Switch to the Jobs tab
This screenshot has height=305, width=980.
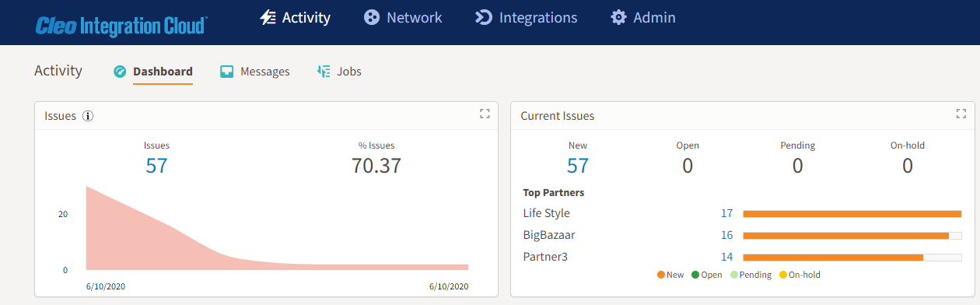339,72
